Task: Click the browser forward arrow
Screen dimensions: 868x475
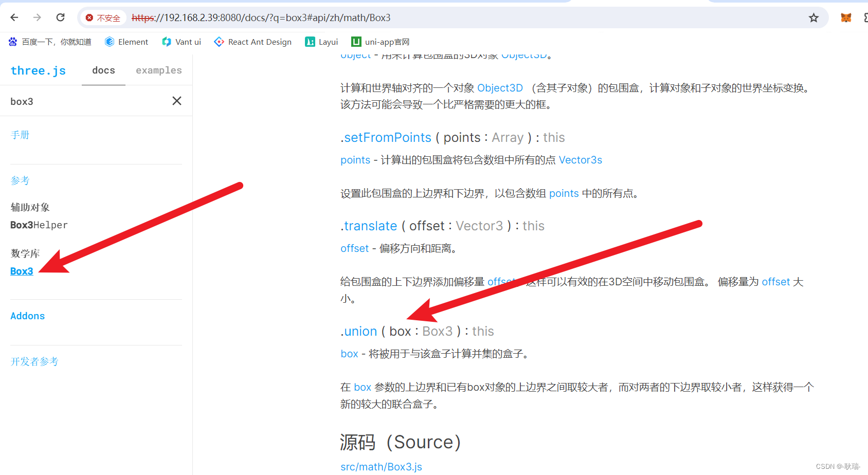Action: point(37,17)
